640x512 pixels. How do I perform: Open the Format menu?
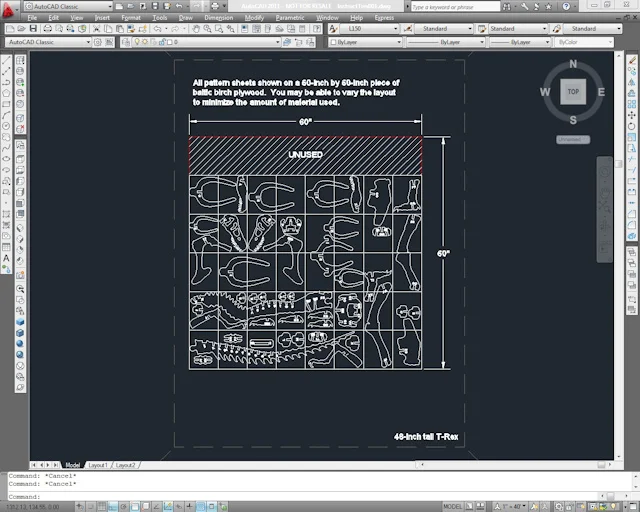[x=131, y=18]
